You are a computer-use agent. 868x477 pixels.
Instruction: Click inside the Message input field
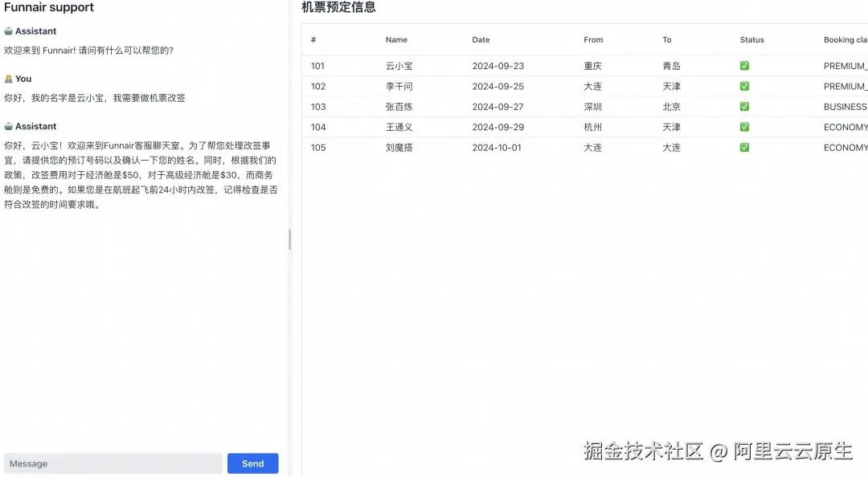113,463
